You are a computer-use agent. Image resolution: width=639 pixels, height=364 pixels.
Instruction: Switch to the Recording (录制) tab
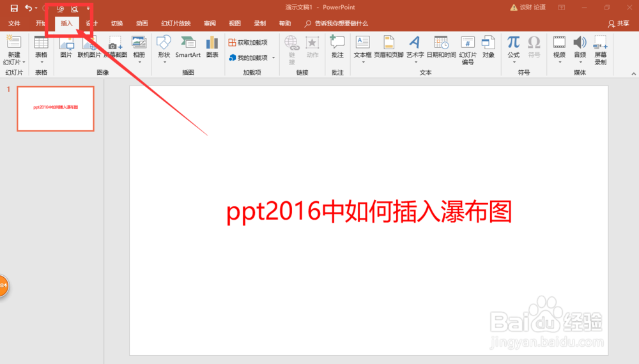click(x=259, y=24)
